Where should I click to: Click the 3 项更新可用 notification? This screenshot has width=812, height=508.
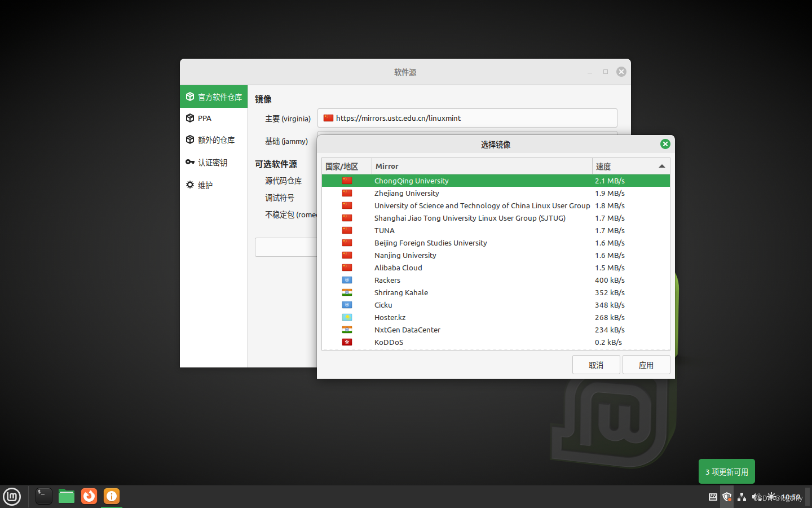tap(727, 472)
